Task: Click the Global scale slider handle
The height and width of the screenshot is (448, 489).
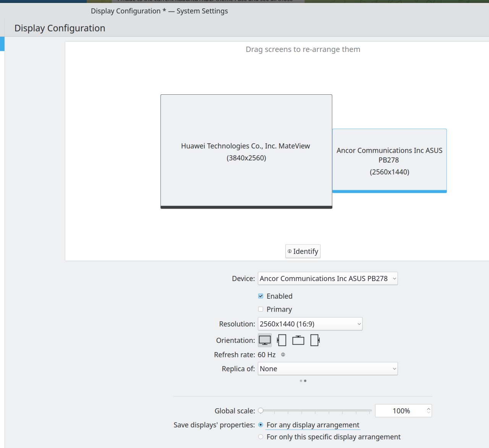Action: (261, 411)
